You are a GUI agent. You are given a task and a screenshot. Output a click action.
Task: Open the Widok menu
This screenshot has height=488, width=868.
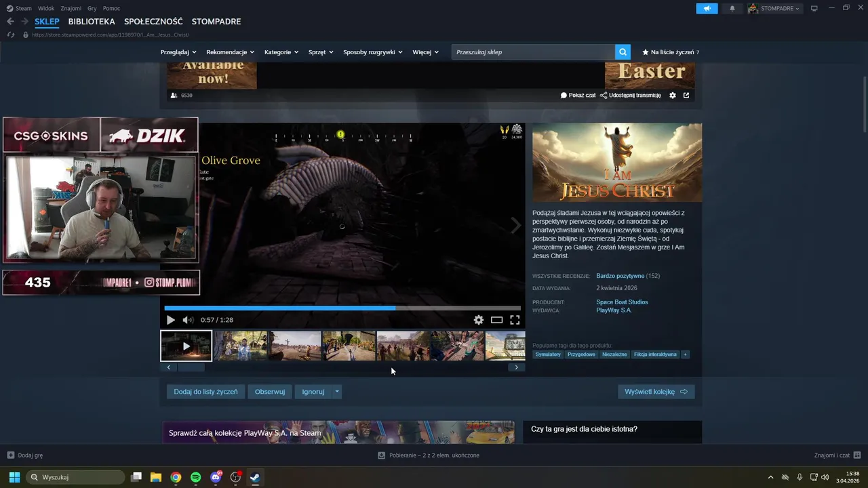46,8
